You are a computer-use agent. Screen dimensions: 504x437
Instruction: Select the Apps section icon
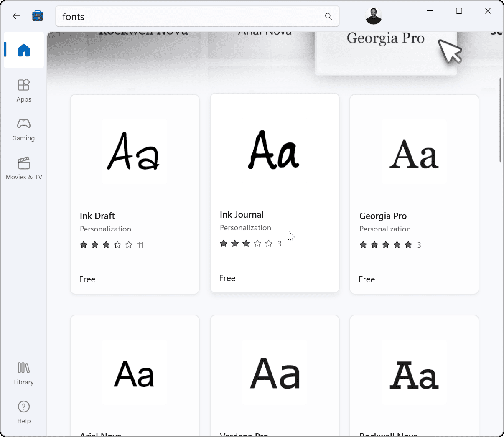pos(23,90)
